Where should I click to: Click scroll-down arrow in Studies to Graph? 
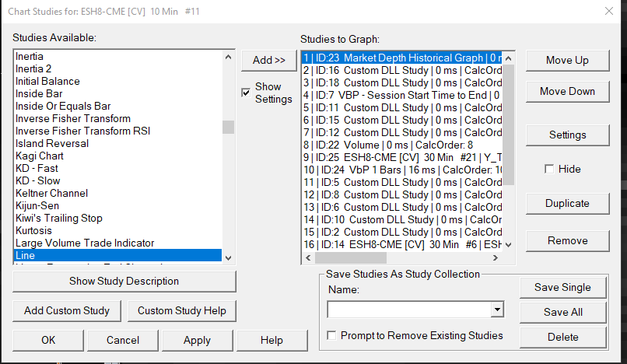click(509, 245)
